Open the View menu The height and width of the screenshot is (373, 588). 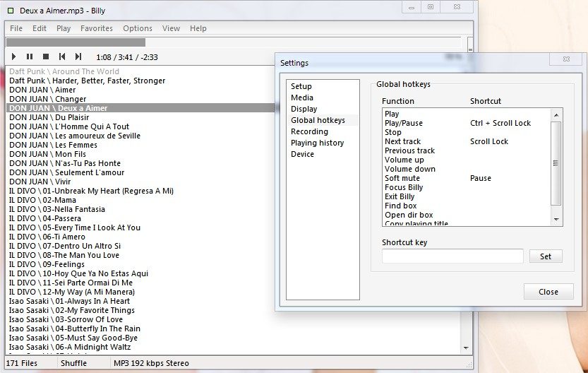click(171, 28)
